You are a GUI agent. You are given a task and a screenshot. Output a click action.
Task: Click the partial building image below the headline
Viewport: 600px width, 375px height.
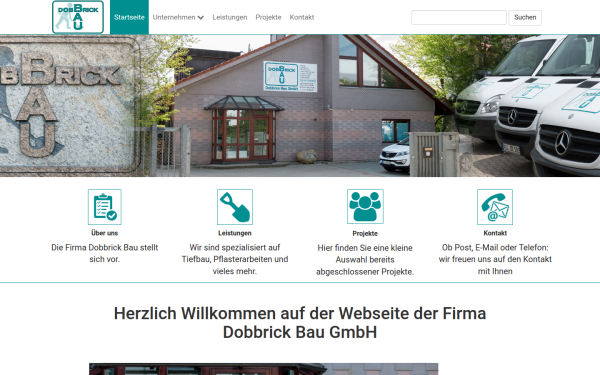pyautogui.click(x=263, y=369)
